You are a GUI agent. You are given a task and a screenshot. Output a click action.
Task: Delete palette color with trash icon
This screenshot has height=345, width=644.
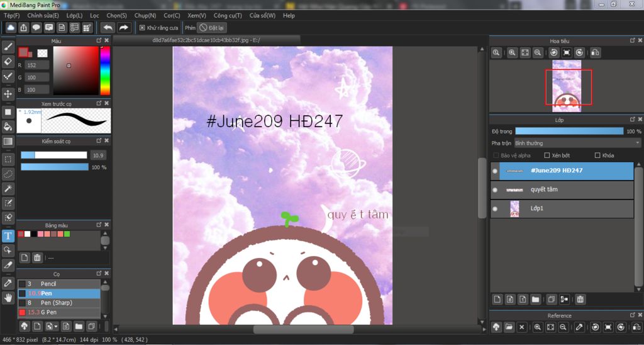[x=37, y=258]
